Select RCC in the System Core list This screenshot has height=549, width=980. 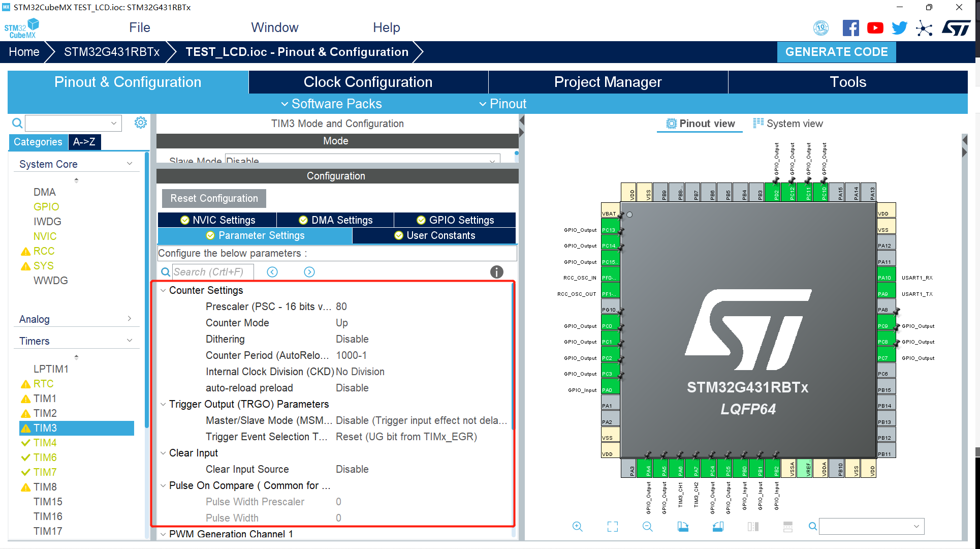[x=44, y=251]
